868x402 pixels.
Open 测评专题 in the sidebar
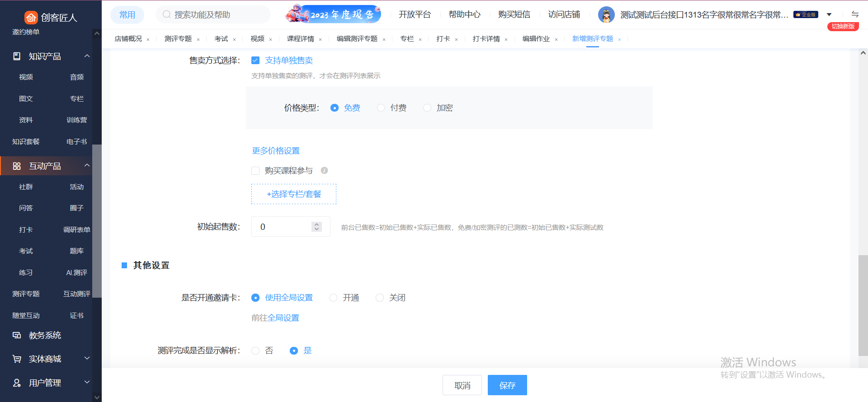point(26,294)
